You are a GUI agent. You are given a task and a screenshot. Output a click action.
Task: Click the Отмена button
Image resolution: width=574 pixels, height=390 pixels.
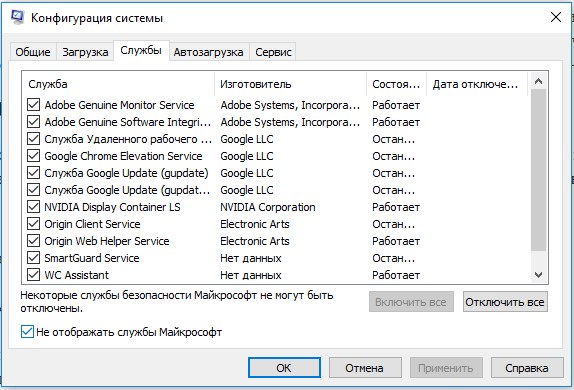(x=365, y=368)
